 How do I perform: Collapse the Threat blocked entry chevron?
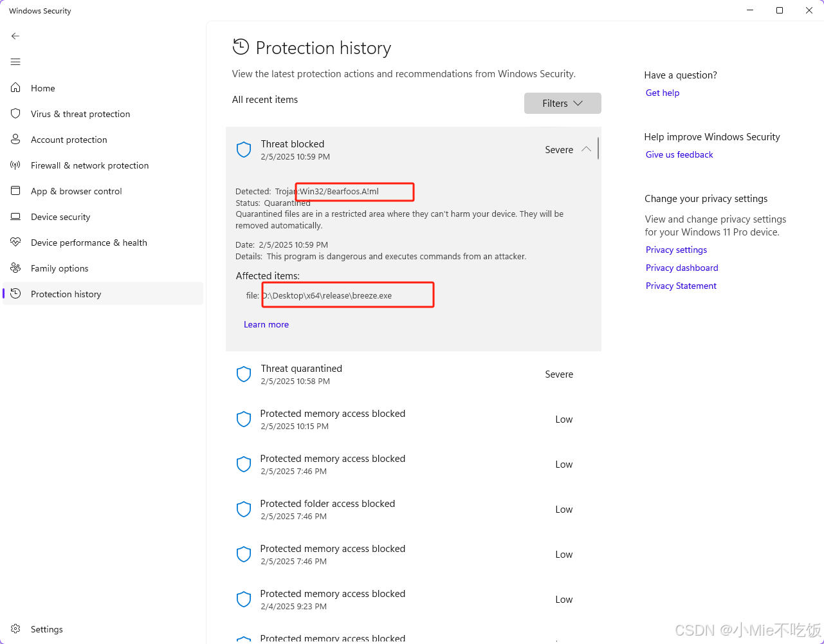[x=586, y=149]
